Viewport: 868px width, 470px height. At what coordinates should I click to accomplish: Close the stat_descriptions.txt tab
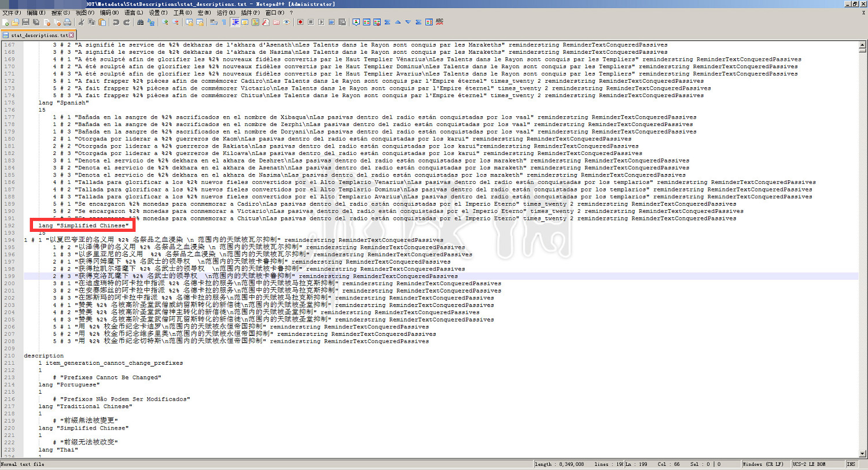[x=72, y=35]
